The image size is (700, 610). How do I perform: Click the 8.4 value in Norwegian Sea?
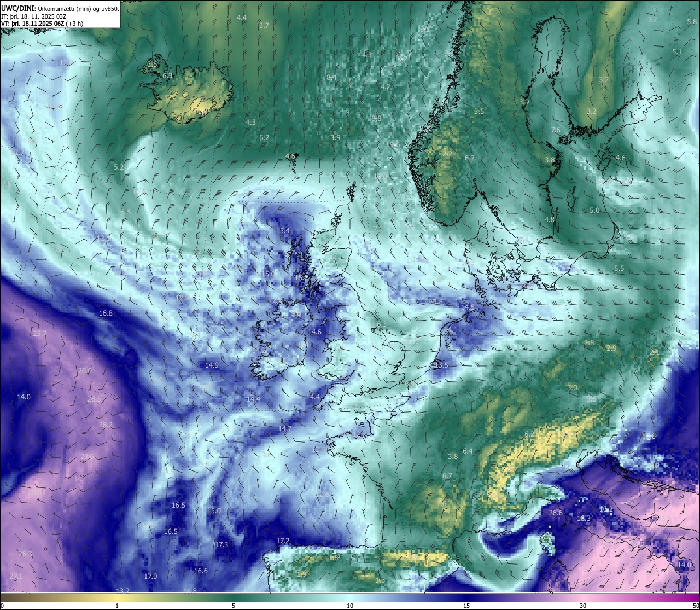pyautogui.click(x=331, y=78)
